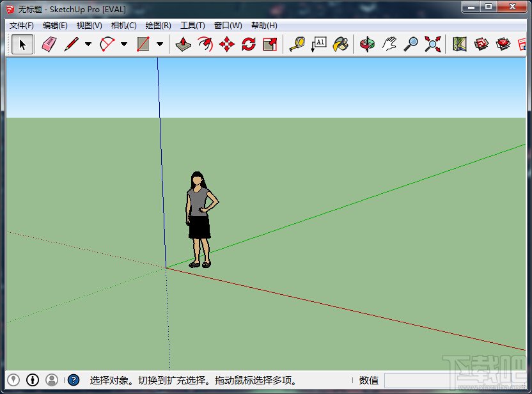This screenshot has width=532, height=394.
Task: Pick the pink Eraser tool
Action: pyautogui.click(x=49, y=44)
